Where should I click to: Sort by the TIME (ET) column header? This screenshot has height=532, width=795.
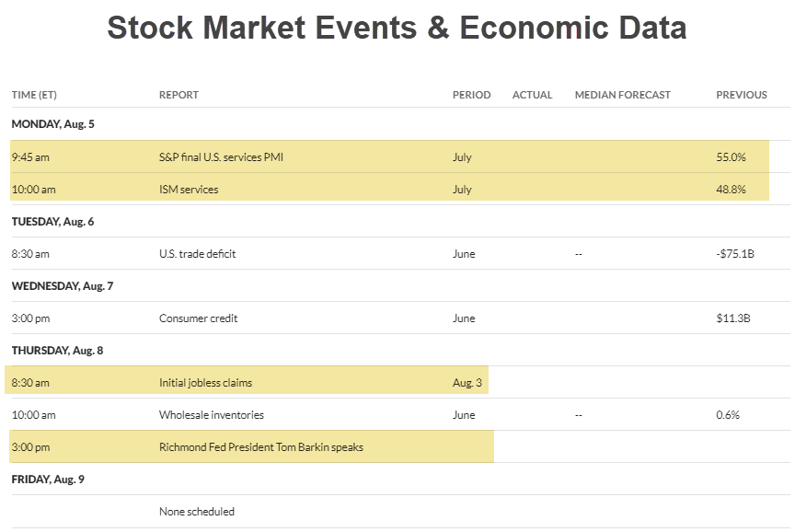[34, 94]
